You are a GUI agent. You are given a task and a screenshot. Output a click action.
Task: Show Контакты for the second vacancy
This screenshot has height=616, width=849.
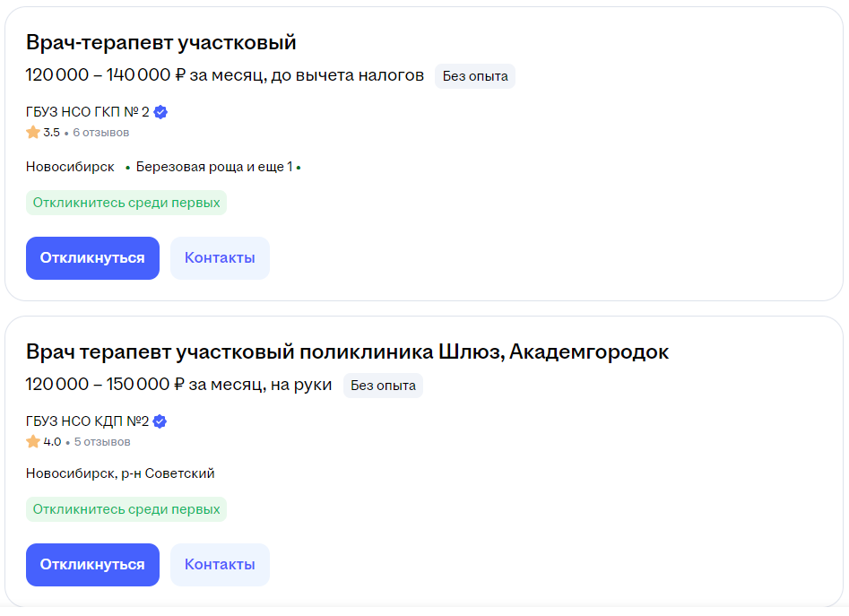tap(220, 565)
